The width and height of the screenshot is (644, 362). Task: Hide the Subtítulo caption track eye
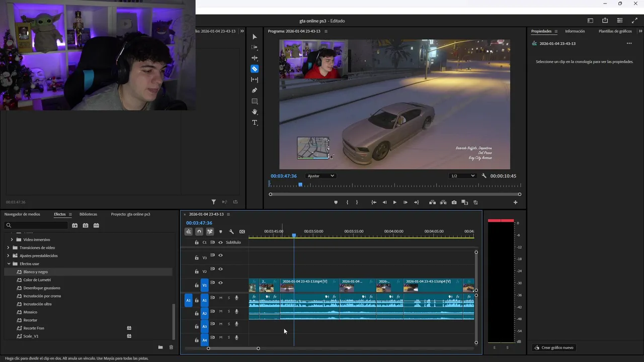(220, 242)
